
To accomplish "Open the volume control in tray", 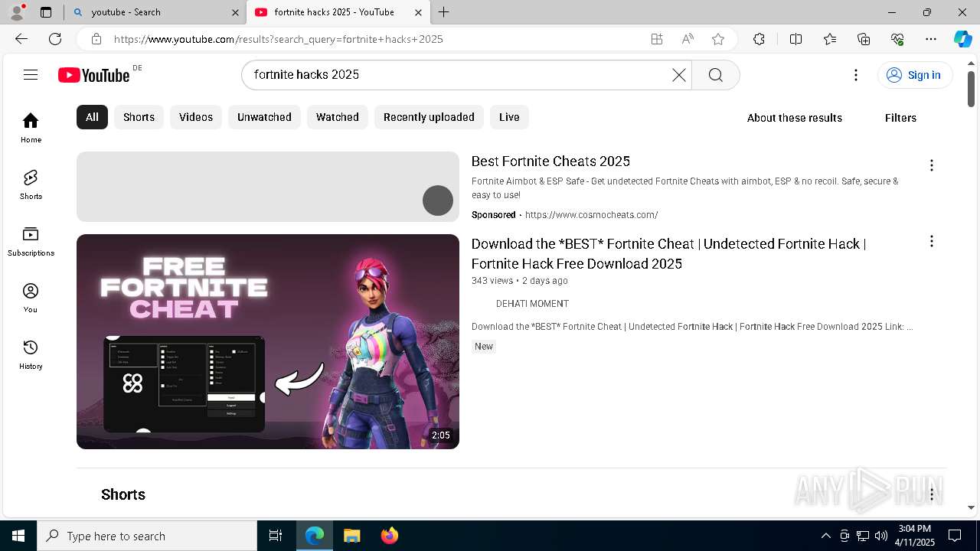I will (881, 536).
